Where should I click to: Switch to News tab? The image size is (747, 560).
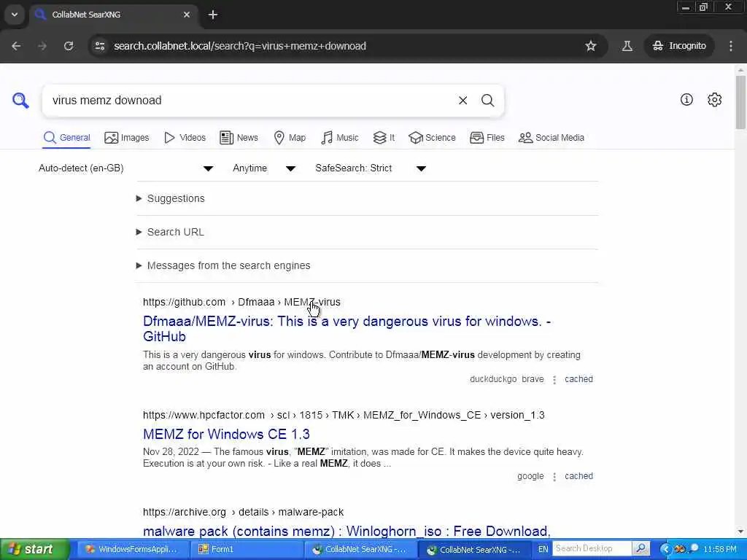239,138
